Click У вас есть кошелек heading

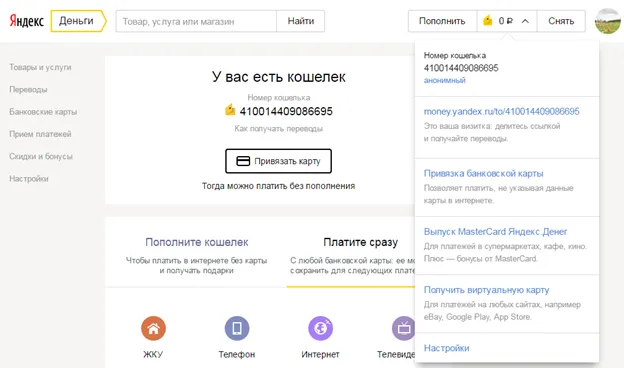tap(279, 77)
